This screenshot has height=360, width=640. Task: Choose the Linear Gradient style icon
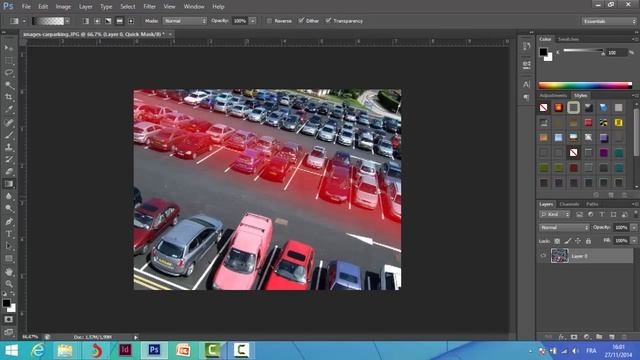click(x=86, y=21)
